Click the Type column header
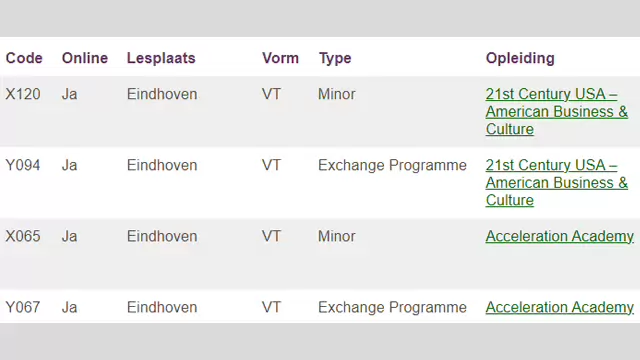This screenshot has height=360, width=640. (x=335, y=58)
